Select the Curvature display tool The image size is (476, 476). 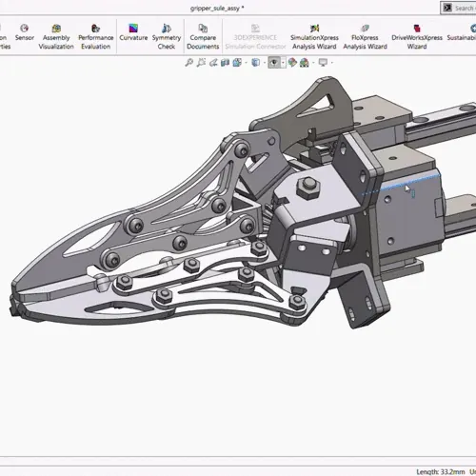[133, 32]
